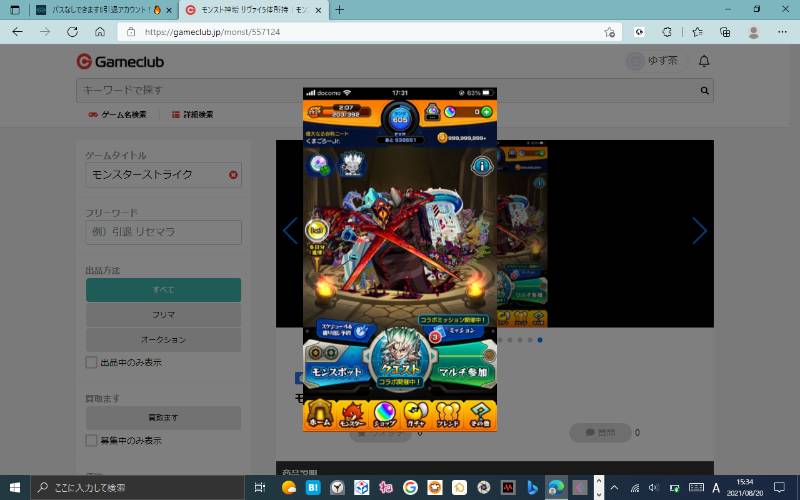Open the weather app in the taskbar
This screenshot has width=800, height=500.
289,488
